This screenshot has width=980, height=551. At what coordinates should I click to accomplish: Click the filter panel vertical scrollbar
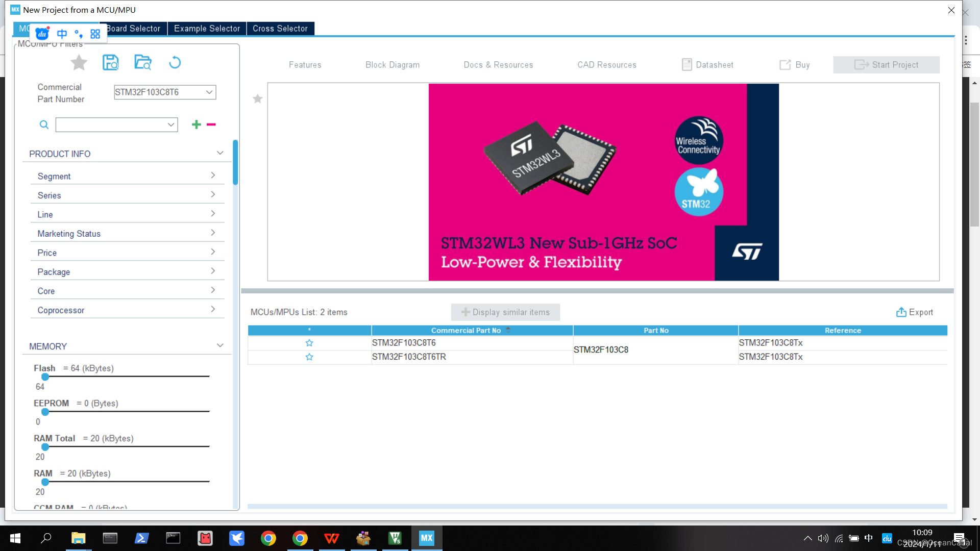(x=235, y=162)
